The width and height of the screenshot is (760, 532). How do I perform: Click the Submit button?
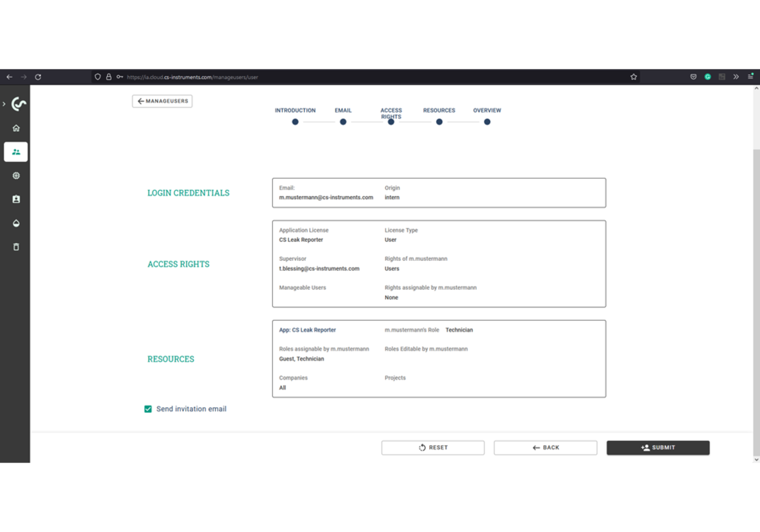click(x=658, y=447)
